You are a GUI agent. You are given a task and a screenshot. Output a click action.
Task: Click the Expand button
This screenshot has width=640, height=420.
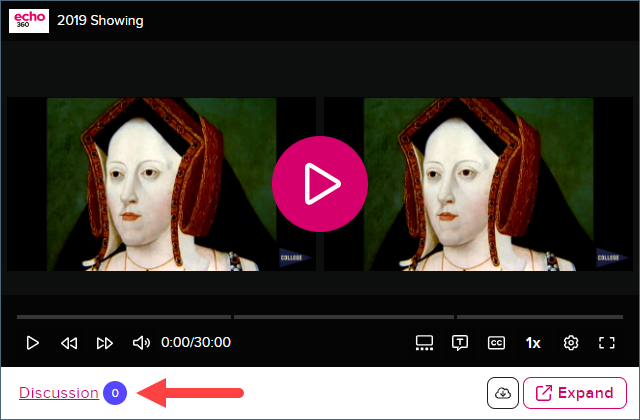tap(575, 393)
